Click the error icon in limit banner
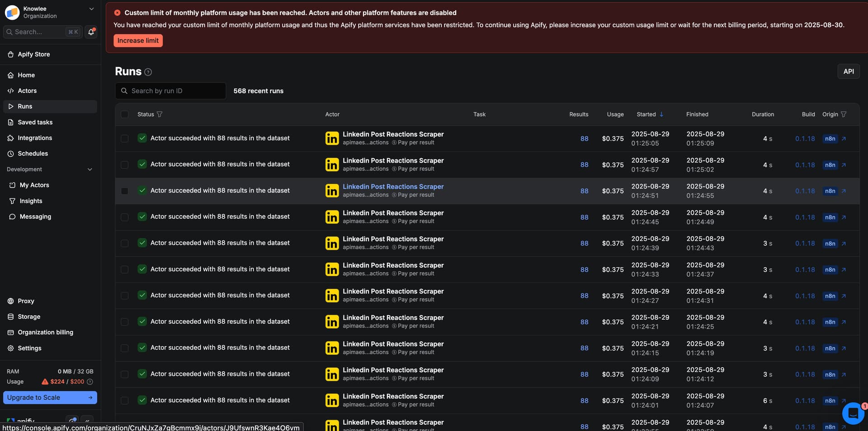Viewport: 868px width, 431px height. coord(118,13)
